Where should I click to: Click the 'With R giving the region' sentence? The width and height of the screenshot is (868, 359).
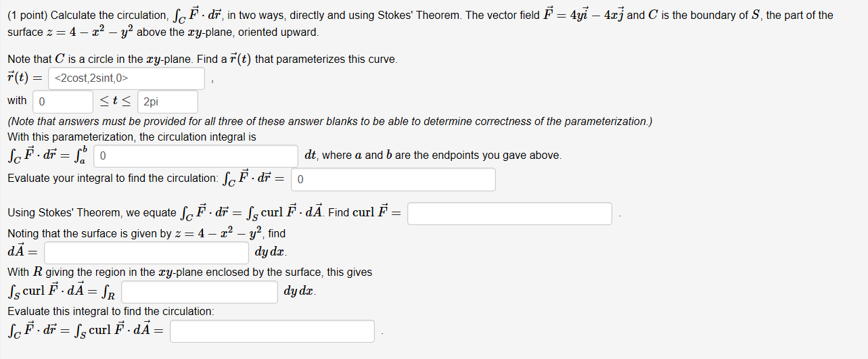pos(189,272)
